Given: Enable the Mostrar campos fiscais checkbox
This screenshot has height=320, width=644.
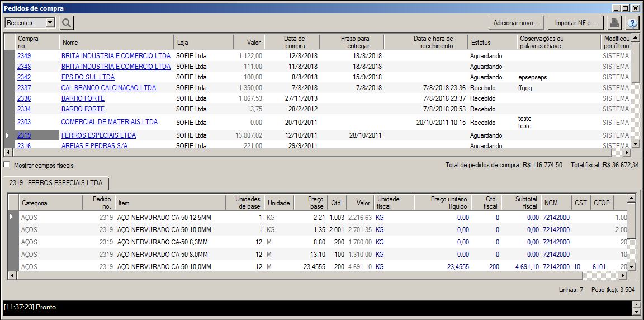Looking at the screenshot, I should [7, 166].
